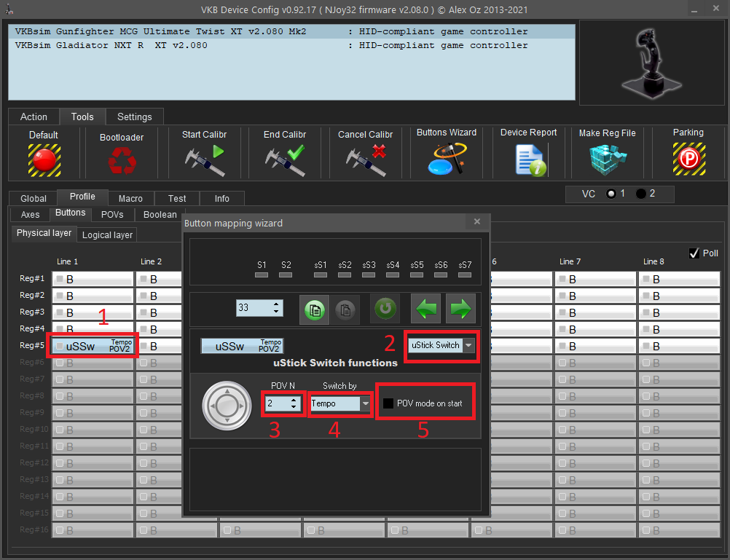Go to next button with right arrow
The height and width of the screenshot is (560, 730).
pos(460,308)
